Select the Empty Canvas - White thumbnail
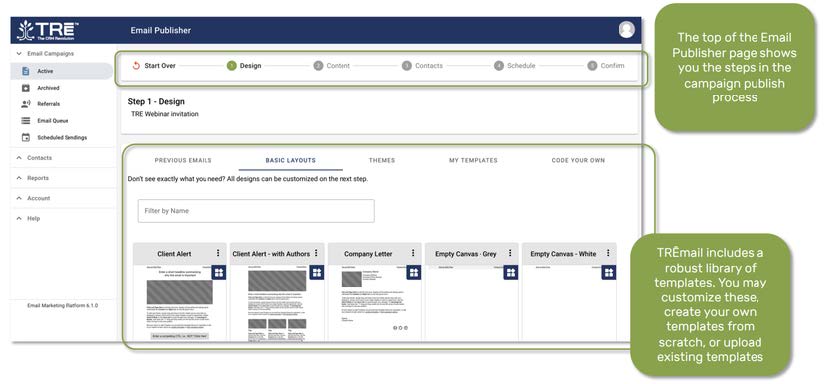 [569, 303]
